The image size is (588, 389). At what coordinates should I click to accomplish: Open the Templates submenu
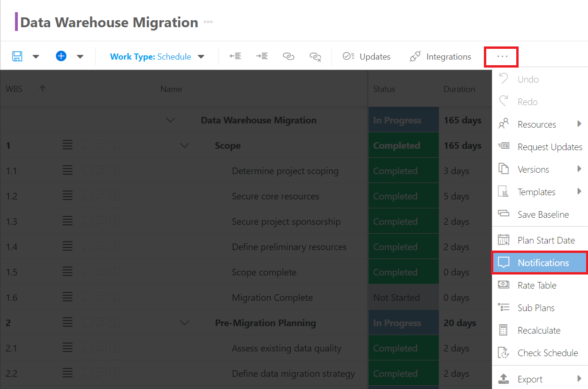click(x=540, y=192)
